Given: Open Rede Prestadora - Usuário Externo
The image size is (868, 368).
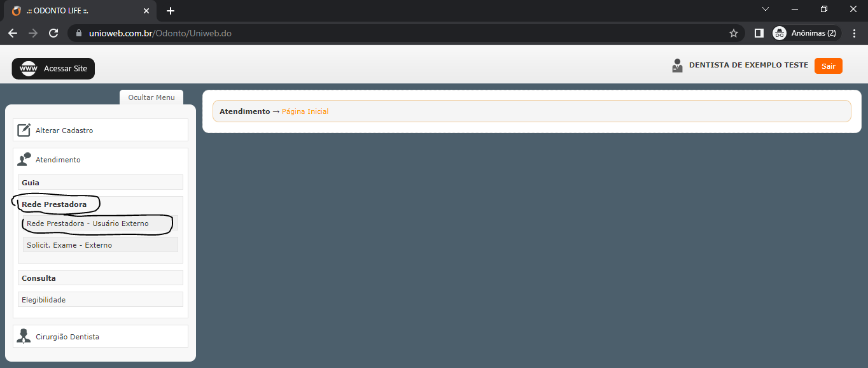Looking at the screenshot, I should coord(101,223).
